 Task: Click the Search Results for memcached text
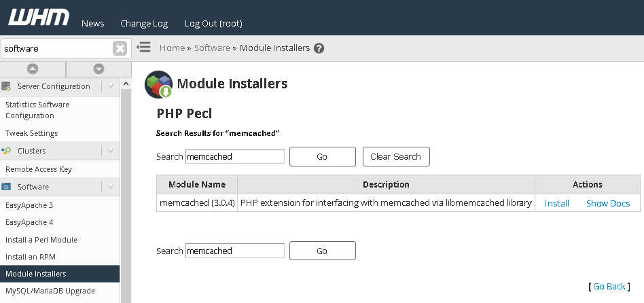tap(218, 133)
